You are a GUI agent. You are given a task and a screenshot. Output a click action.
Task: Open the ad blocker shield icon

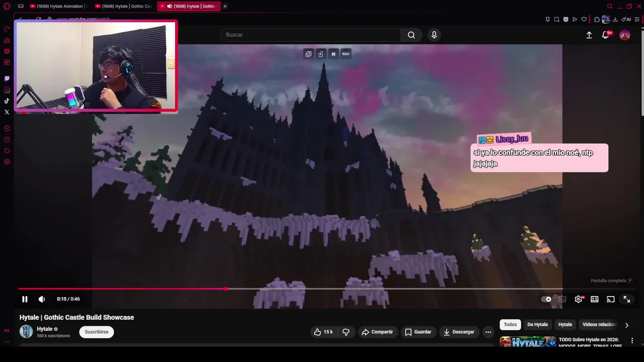click(x=566, y=19)
